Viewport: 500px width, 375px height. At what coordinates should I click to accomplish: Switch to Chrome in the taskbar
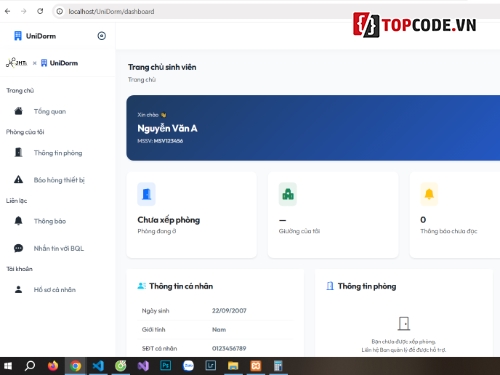pos(75,366)
